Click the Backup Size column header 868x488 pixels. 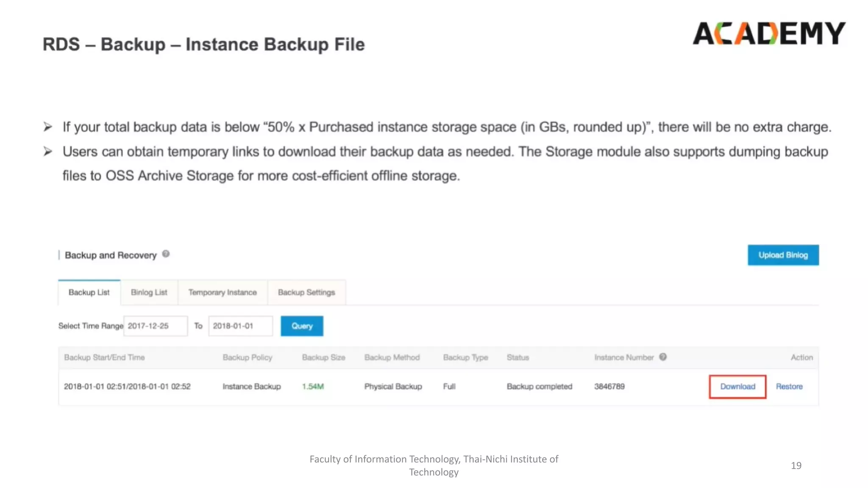[323, 358]
